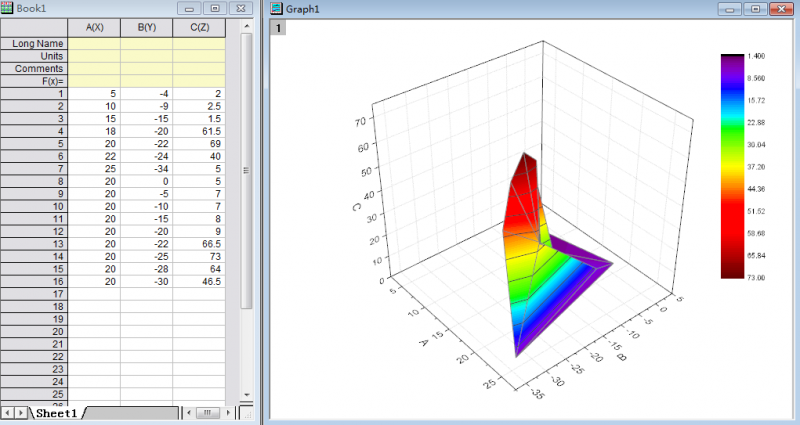Select column header C(Z)
Viewport: 800px width, 425px height.
point(199,28)
